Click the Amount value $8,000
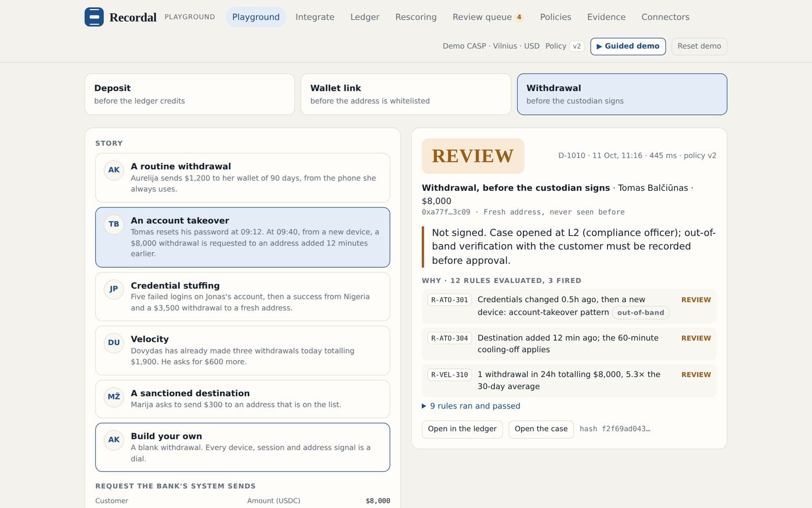The image size is (812, 508). pyautogui.click(x=378, y=501)
